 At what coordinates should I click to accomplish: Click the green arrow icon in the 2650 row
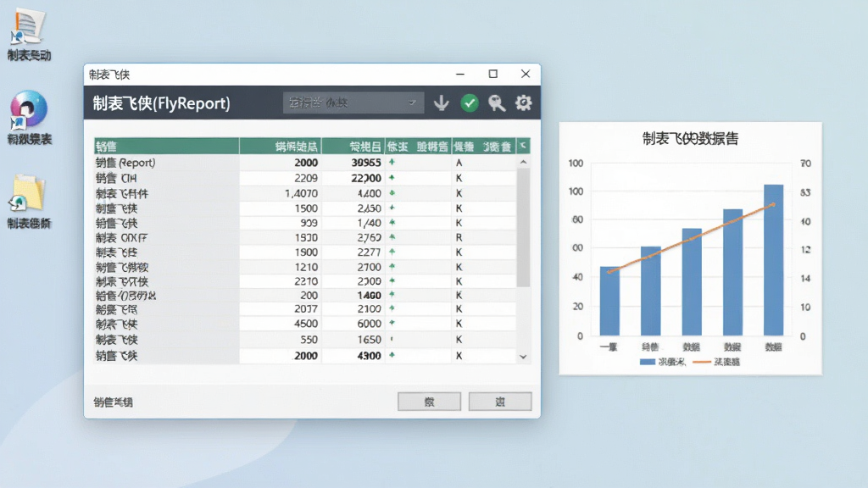pyautogui.click(x=392, y=208)
